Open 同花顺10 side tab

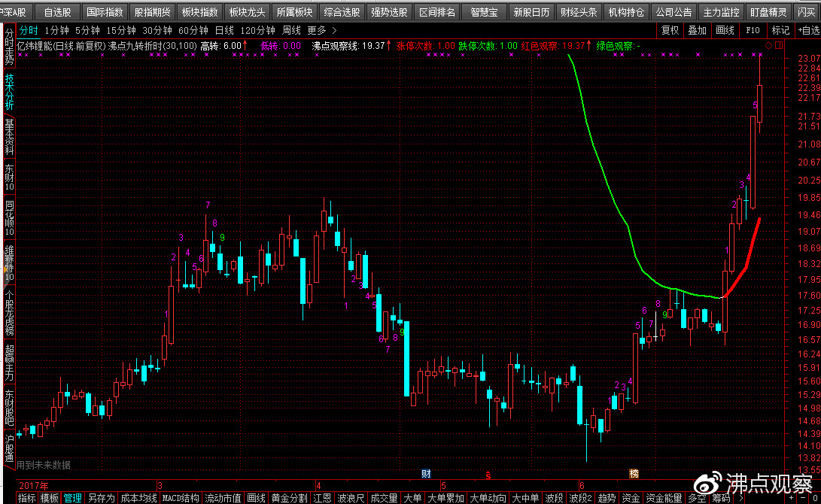(9, 217)
